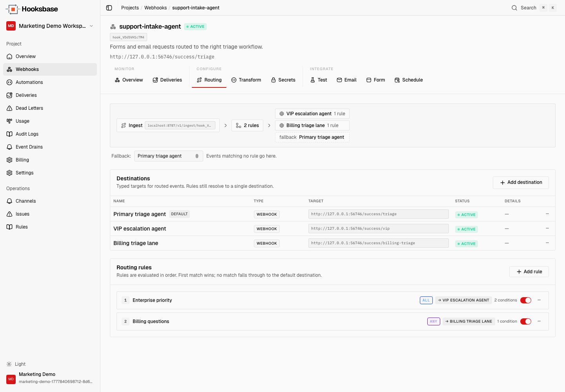
Task: Click the Add destination button
Action: tap(521, 183)
